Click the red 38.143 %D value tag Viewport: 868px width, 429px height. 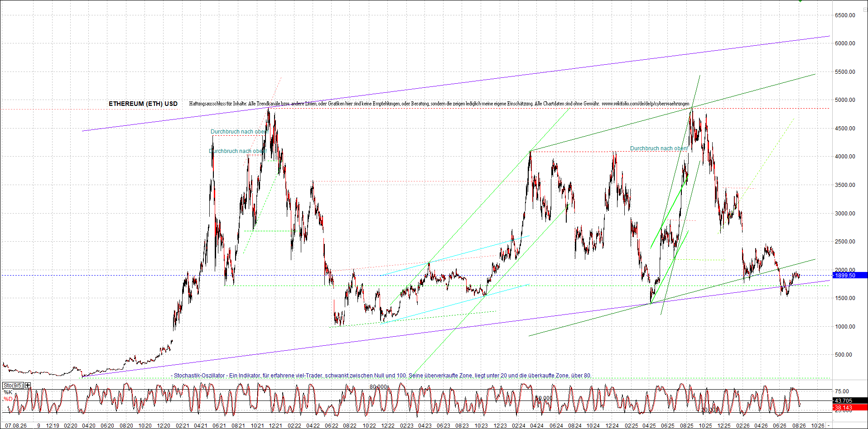pos(850,408)
